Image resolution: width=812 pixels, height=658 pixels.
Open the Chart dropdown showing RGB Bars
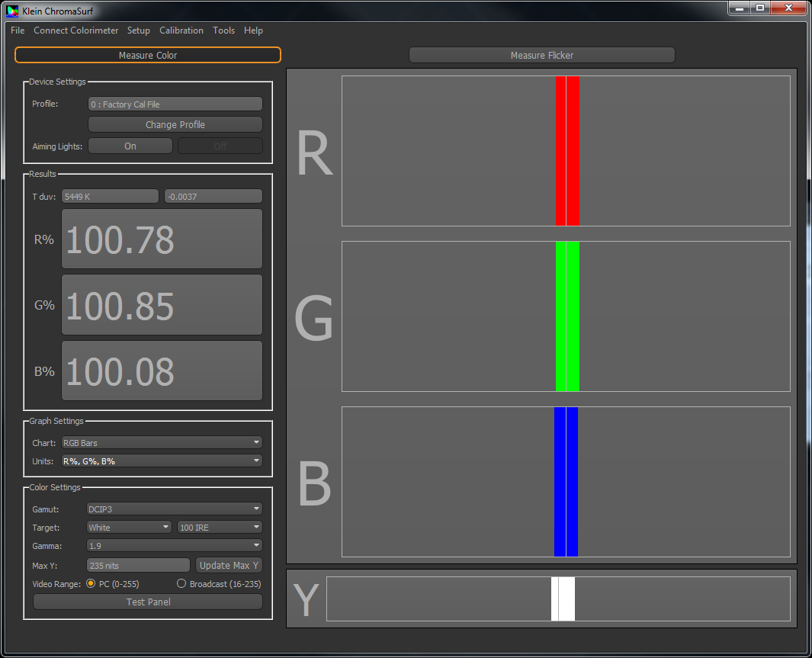click(162, 443)
